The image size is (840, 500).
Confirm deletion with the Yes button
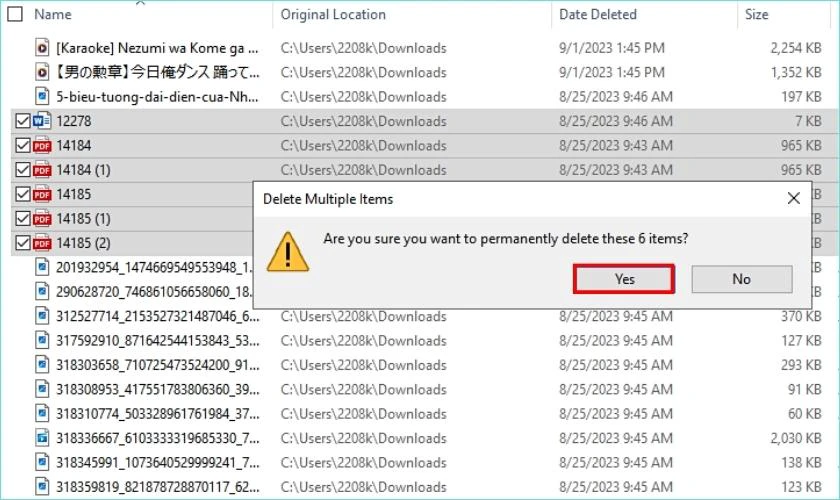[x=624, y=279]
